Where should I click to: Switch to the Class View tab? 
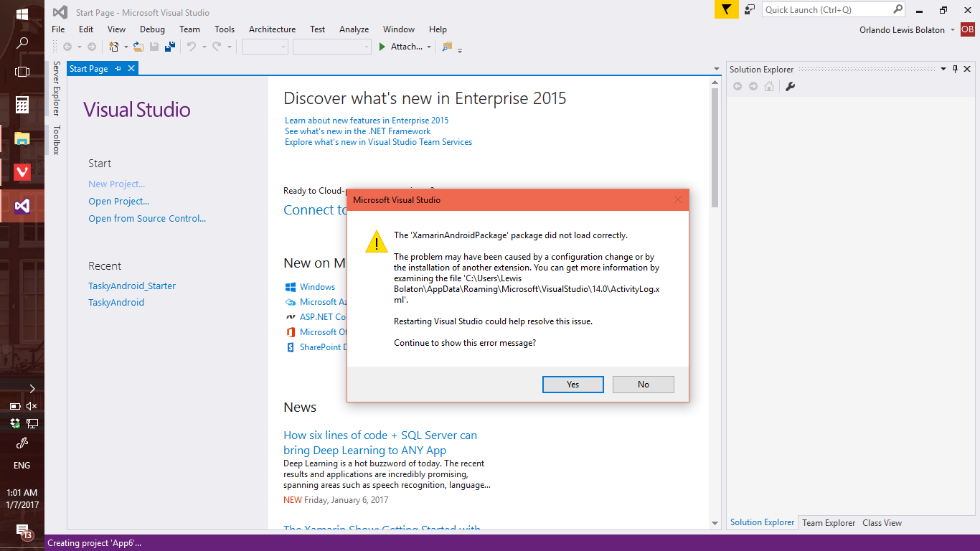[882, 523]
